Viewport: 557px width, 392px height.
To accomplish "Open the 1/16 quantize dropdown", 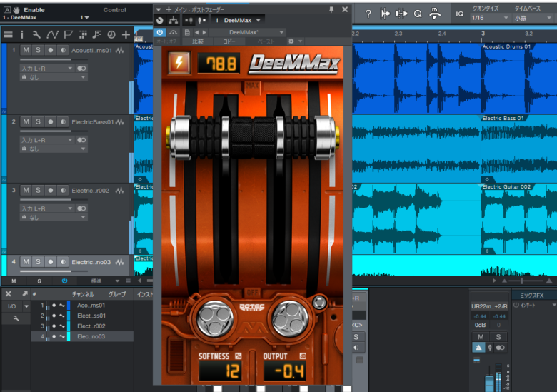I will [490, 18].
